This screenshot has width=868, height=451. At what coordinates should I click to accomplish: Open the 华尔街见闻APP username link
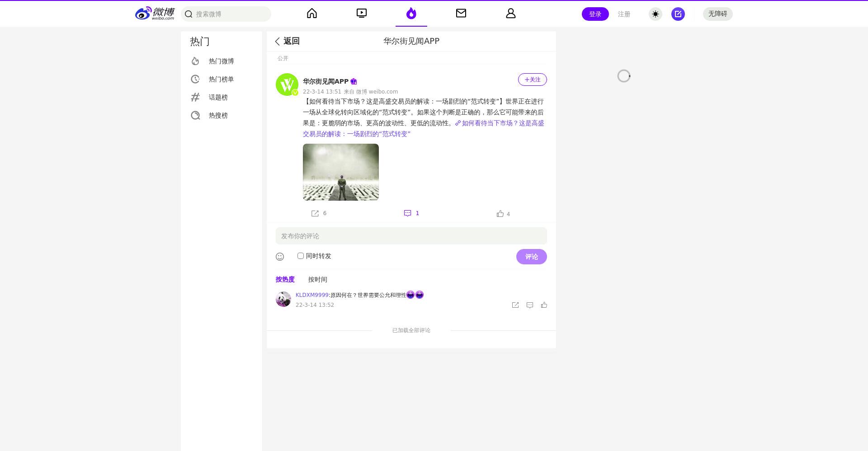click(325, 81)
